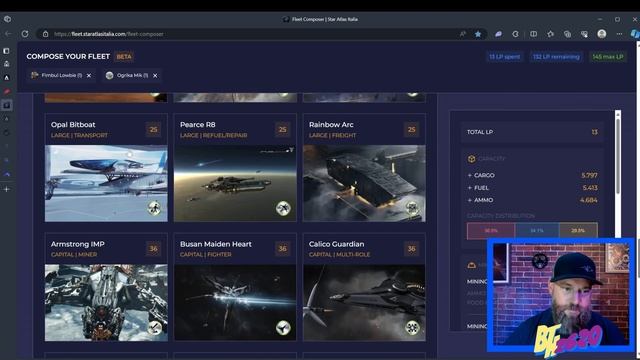
Task: Click the Opal Bitboat manufacturer badge icon
Action: pyautogui.click(x=154, y=208)
